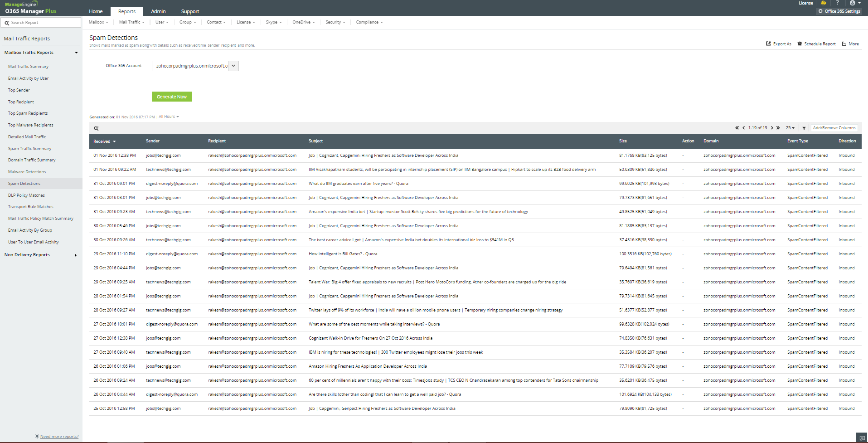Open the rows-per-page 25 dropdown
The image size is (868, 443).
790,128
